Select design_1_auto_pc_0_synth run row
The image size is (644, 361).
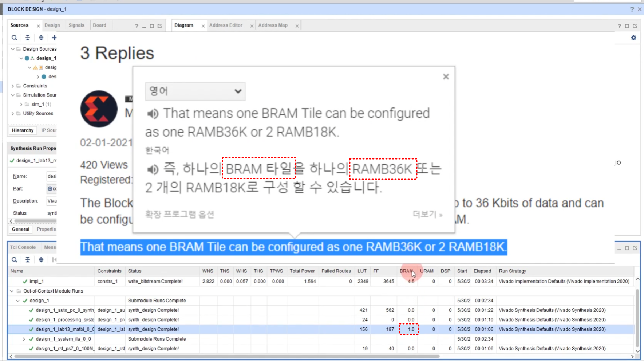tap(321, 310)
